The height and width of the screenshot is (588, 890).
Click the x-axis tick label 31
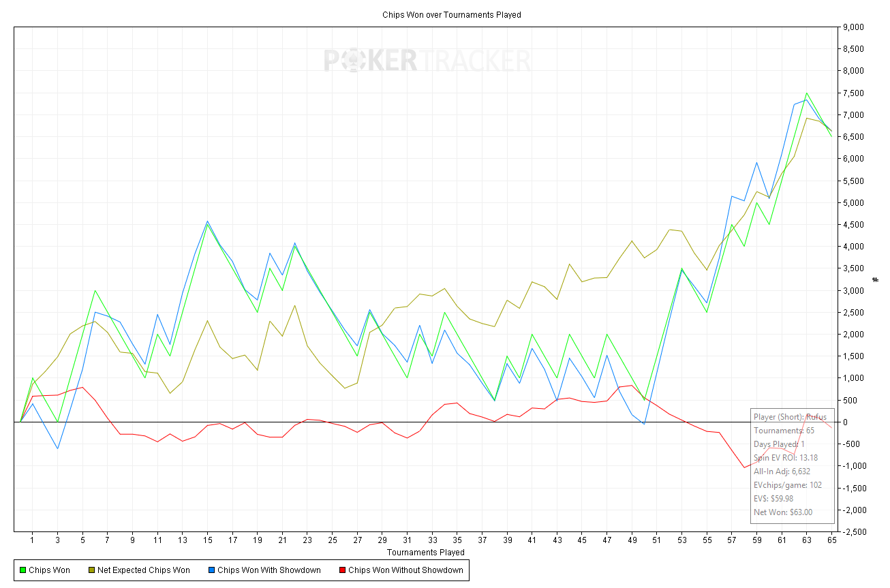tap(407, 541)
